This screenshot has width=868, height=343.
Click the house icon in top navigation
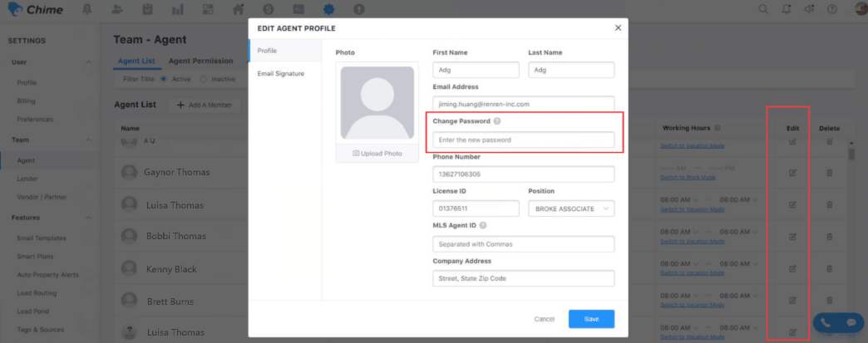click(238, 9)
